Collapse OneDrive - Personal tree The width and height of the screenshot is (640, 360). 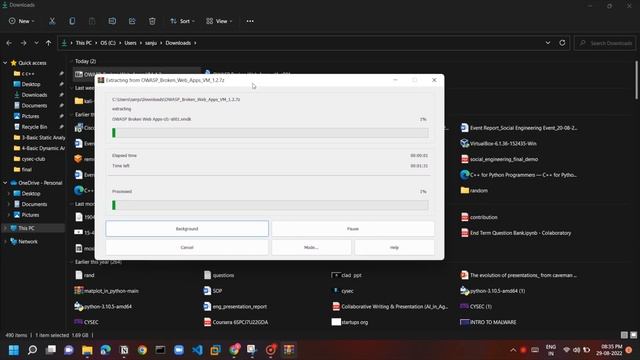5,183
